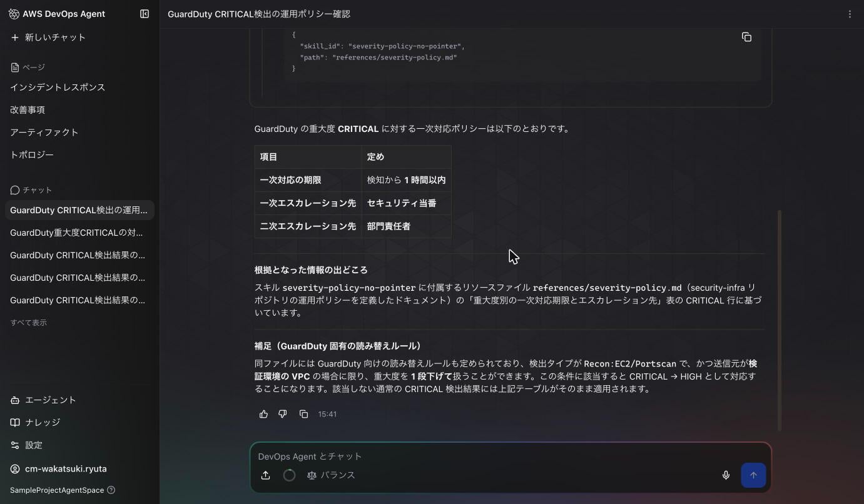
Task: Give the response a thumbs up
Action: pyautogui.click(x=263, y=414)
